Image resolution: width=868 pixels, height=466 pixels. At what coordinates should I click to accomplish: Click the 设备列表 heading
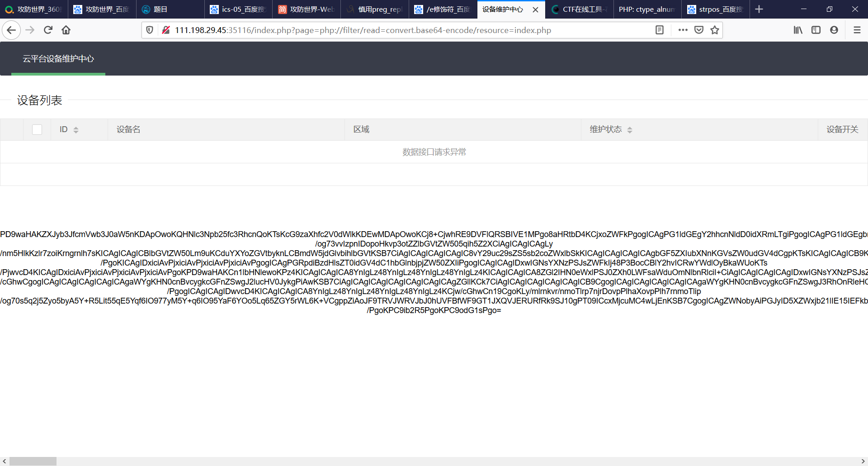(40, 100)
